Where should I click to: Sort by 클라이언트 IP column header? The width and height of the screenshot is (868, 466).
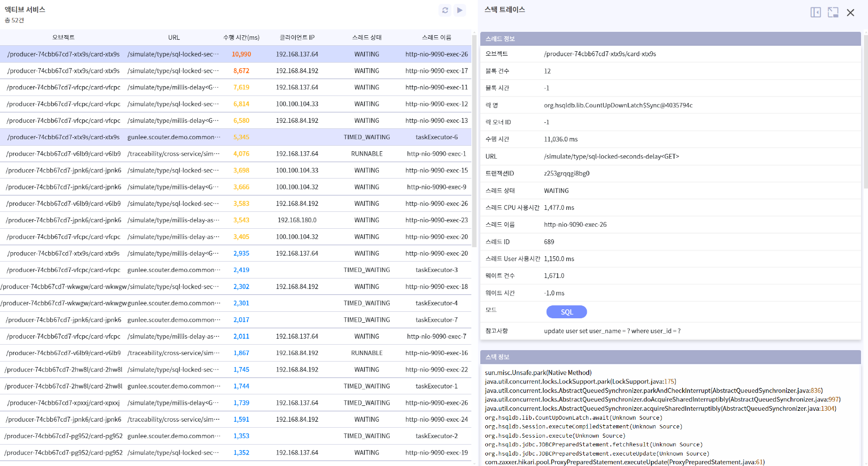[297, 37]
